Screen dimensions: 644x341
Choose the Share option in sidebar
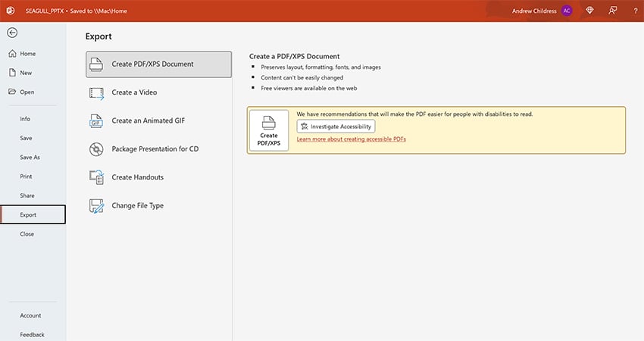(x=27, y=196)
